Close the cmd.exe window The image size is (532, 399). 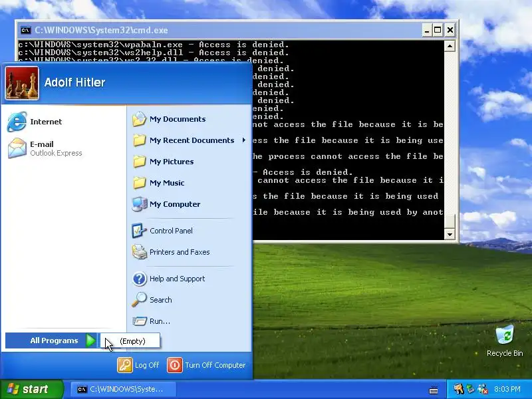[450, 30]
